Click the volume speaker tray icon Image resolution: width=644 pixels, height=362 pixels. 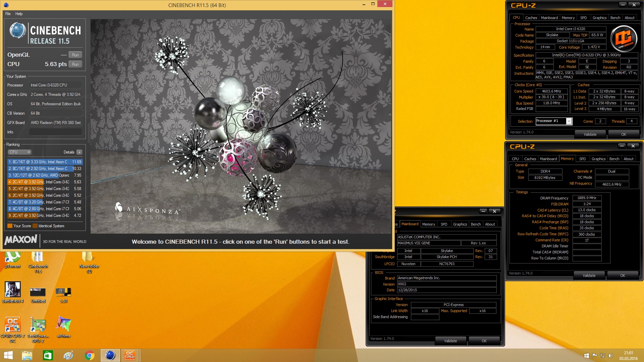point(610,356)
